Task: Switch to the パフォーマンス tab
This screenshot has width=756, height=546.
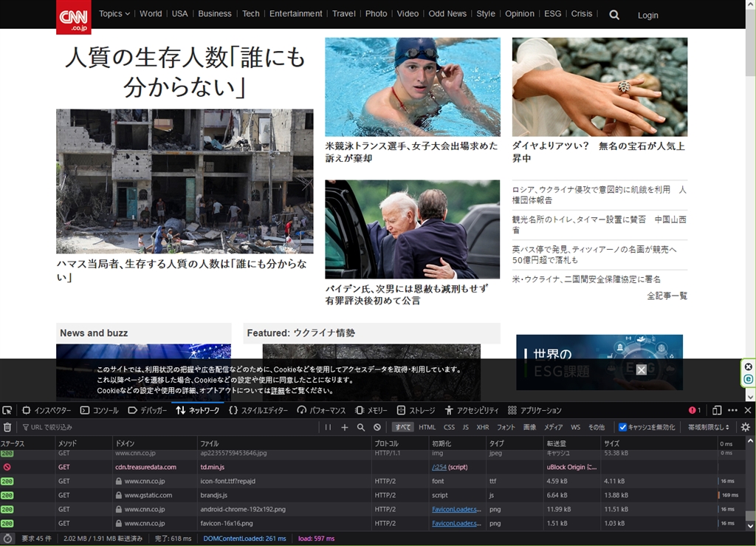Action: click(322, 410)
